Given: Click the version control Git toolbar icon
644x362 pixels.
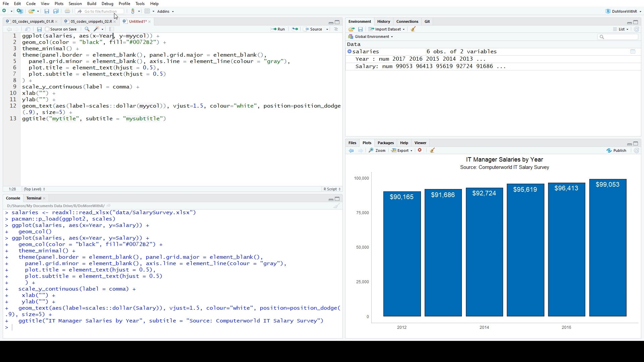Looking at the screenshot, I should point(133,11).
